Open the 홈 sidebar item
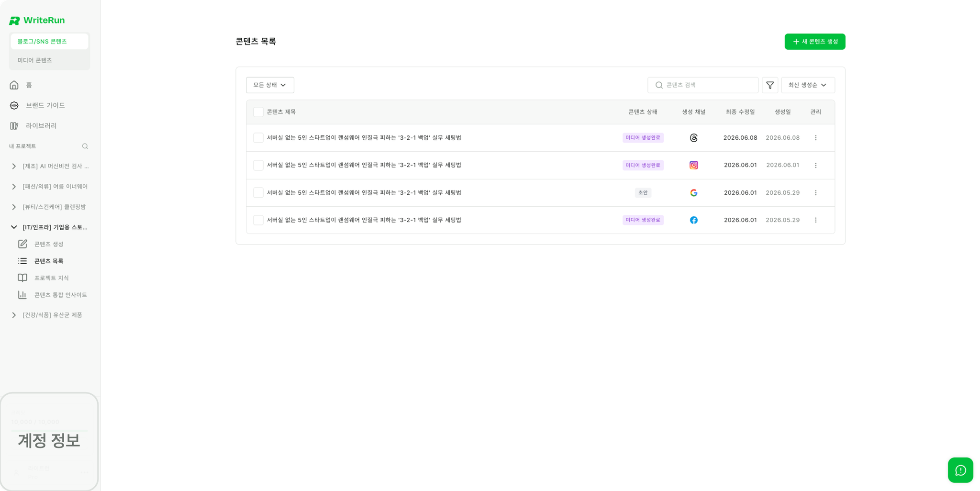 [x=49, y=85]
